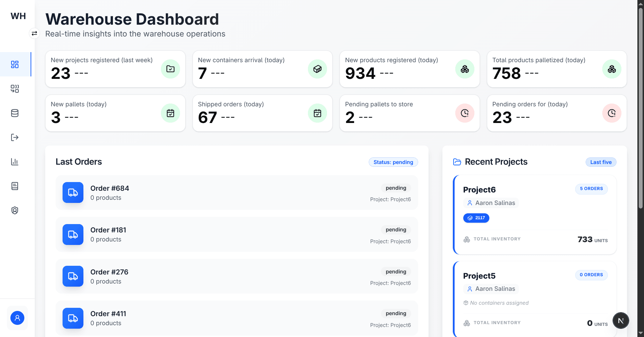Open the New containers arrival card

pos(262,69)
